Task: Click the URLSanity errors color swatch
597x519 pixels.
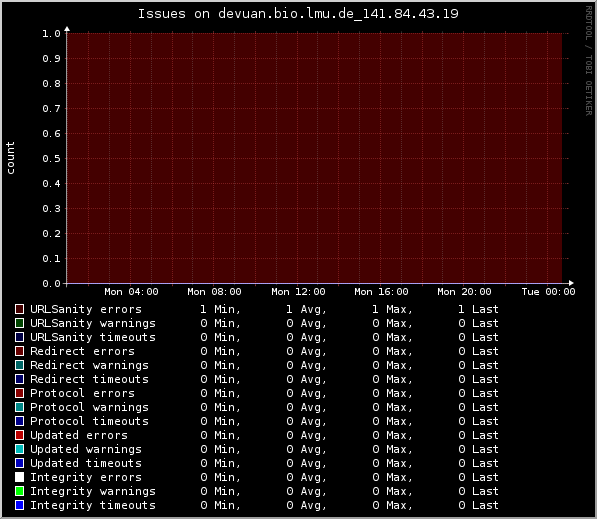Action: click(19, 309)
